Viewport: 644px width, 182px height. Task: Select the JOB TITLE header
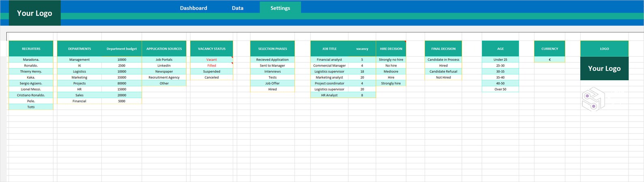click(x=329, y=49)
